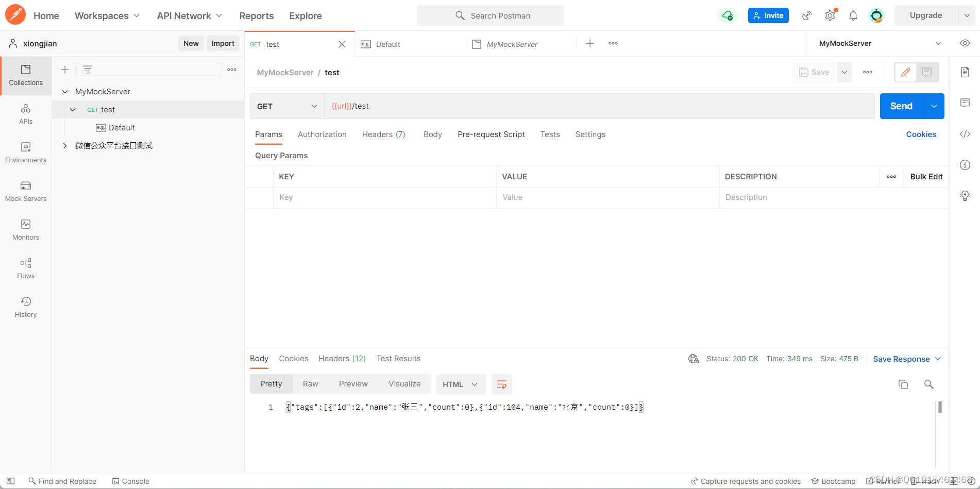Open the Flows sidebar panel
Screen dimensions: 980x489
coord(26,269)
